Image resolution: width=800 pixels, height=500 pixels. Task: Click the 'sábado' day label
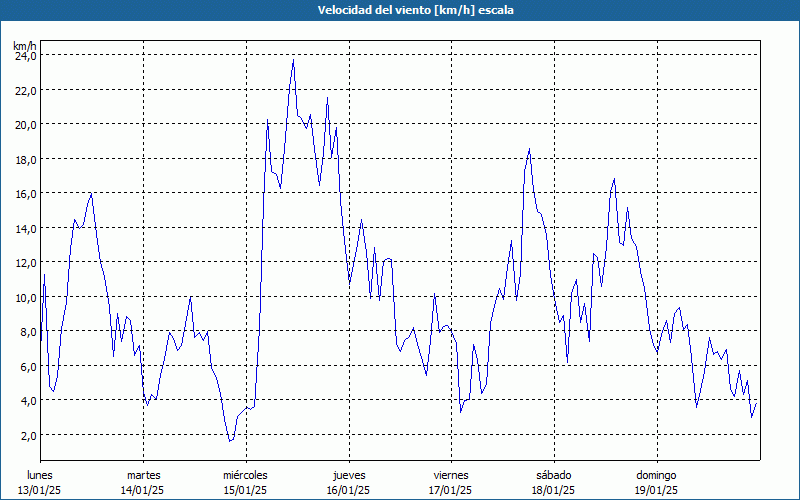[554, 475]
